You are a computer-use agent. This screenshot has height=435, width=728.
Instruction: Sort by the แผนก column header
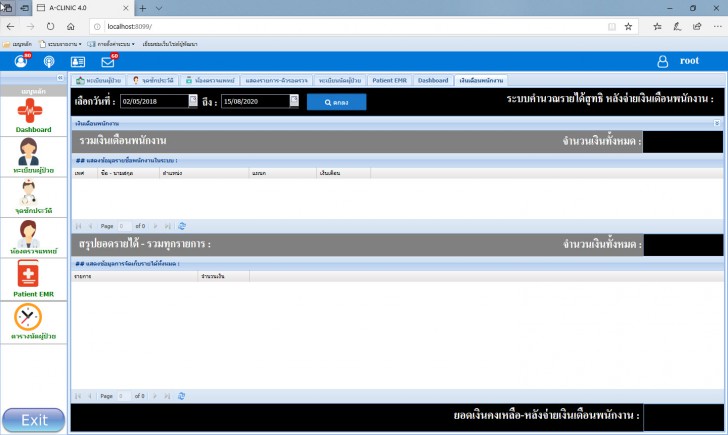[x=283, y=173]
